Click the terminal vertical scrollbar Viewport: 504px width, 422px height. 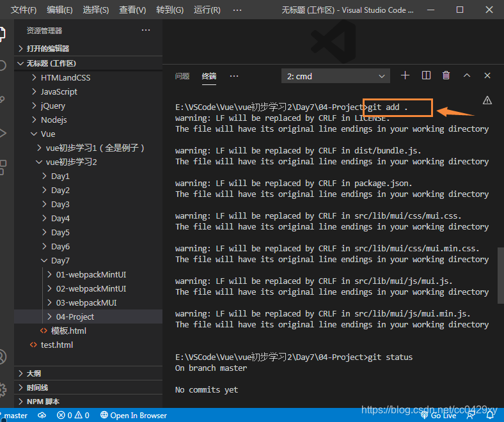[500, 276]
